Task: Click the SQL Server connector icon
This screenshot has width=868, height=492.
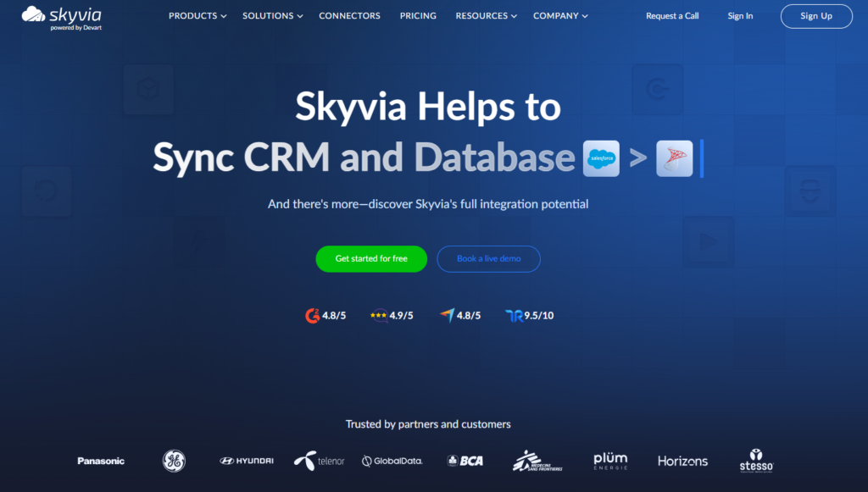Action: tap(674, 158)
